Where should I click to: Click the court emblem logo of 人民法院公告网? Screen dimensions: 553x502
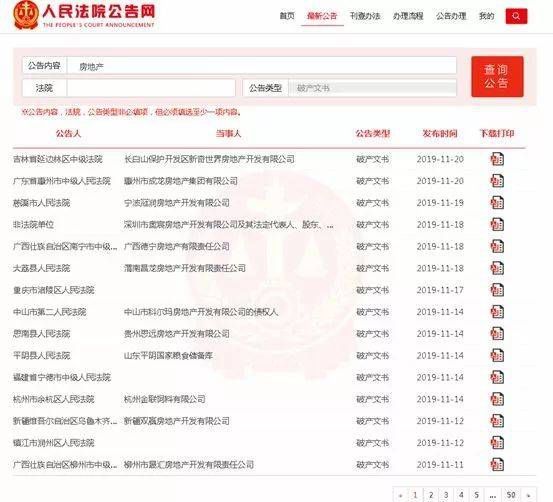(x=25, y=15)
